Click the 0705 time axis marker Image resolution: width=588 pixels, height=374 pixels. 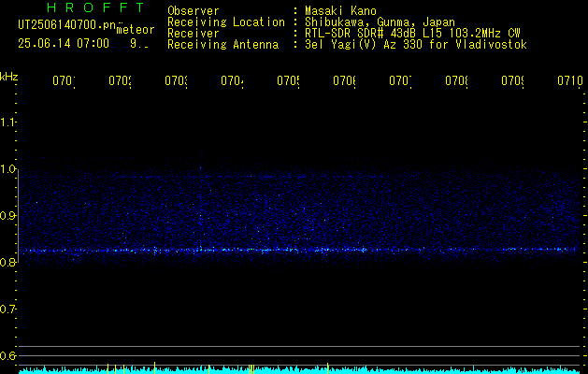point(288,80)
